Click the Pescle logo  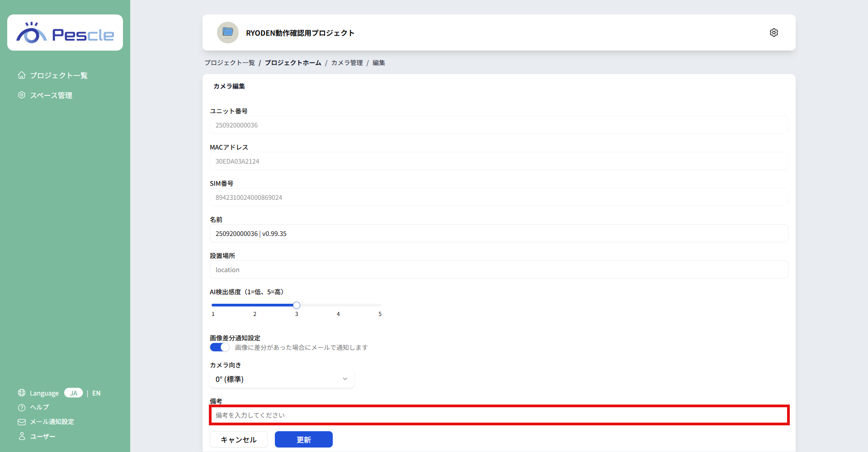(65, 32)
